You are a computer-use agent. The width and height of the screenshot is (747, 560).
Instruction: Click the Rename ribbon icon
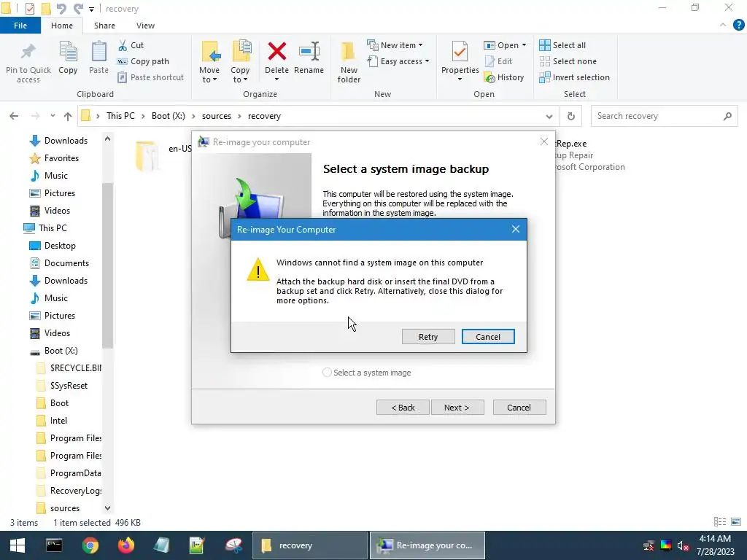pyautogui.click(x=309, y=52)
